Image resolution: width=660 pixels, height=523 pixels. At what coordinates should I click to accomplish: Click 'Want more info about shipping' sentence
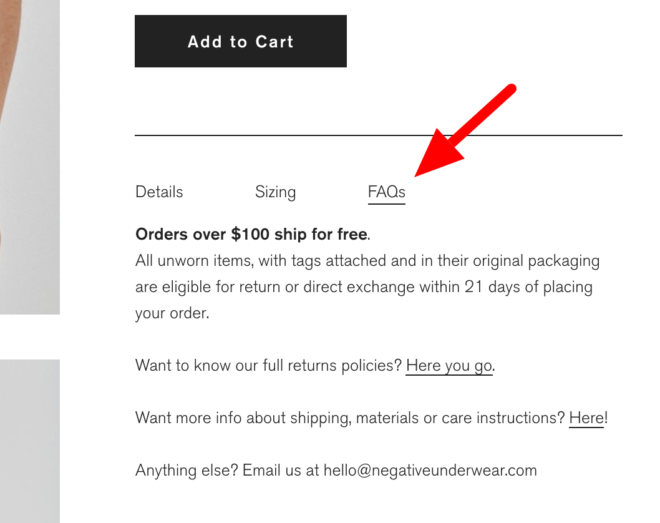(350, 418)
